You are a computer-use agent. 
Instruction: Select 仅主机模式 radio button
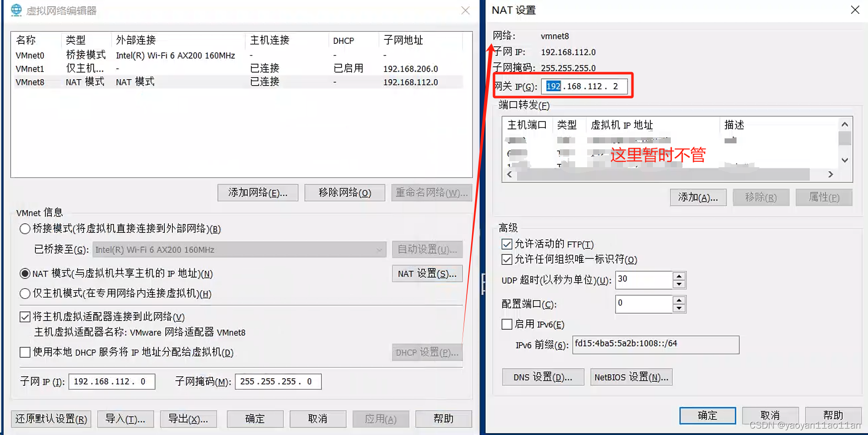pyautogui.click(x=25, y=294)
